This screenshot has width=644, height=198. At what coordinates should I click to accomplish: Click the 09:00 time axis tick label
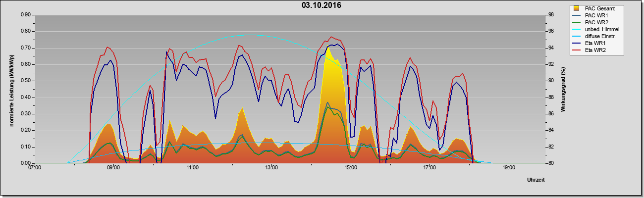[113, 168]
